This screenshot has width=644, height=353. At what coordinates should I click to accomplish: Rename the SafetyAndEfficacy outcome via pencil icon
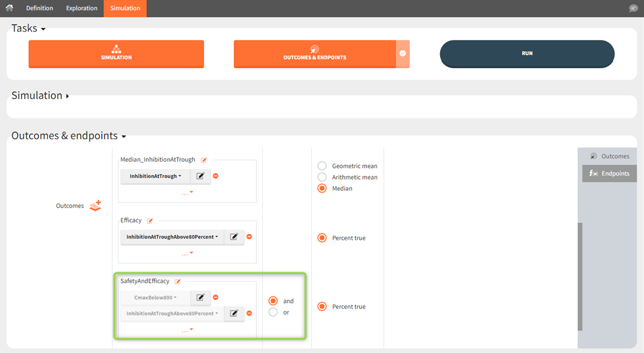pos(178,281)
